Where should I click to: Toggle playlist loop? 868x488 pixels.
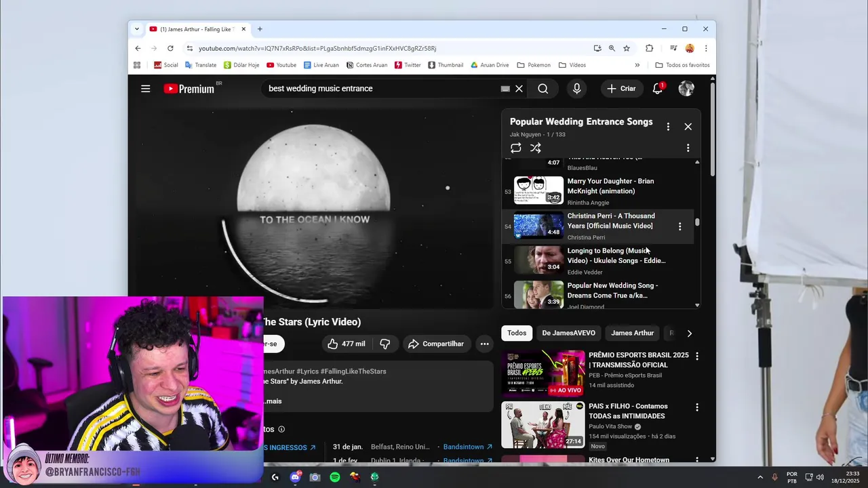[516, 148]
